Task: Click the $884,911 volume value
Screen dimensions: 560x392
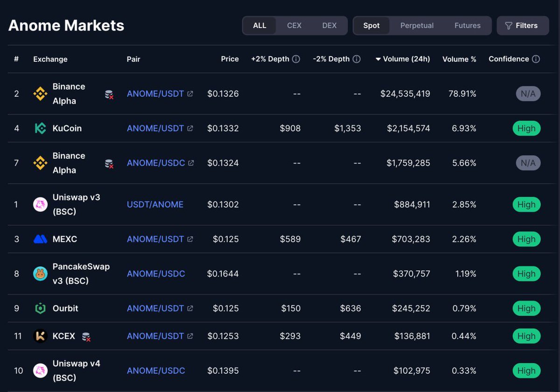Action: tap(412, 204)
